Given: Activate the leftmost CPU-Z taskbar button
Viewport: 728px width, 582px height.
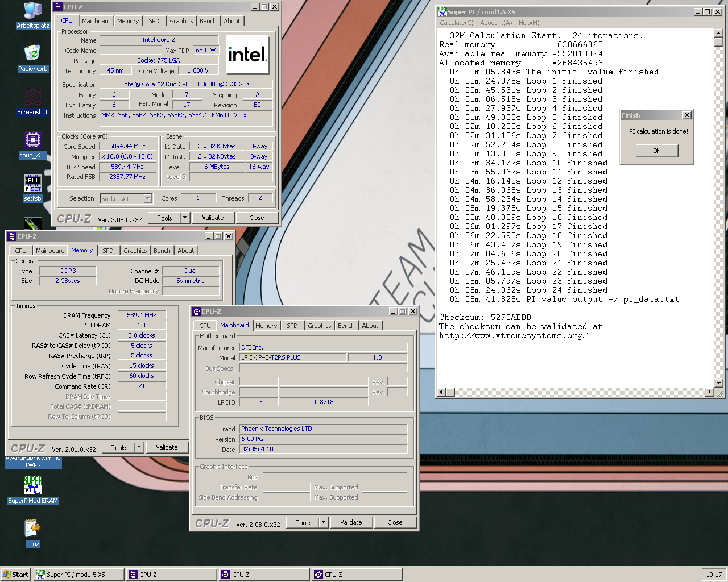Looking at the screenshot, I should (x=172, y=575).
